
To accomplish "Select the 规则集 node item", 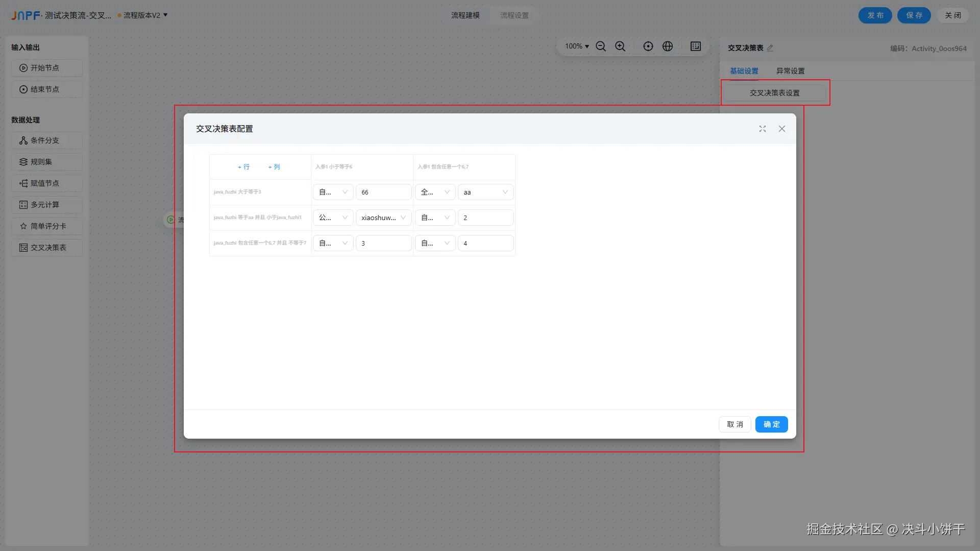I will point(47,162).
